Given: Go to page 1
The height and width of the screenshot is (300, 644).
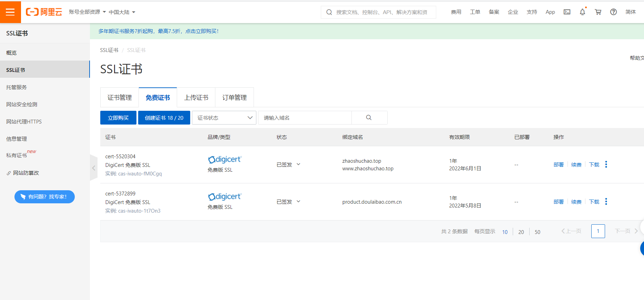Looking at the screenshot, I should coord(598,231).
